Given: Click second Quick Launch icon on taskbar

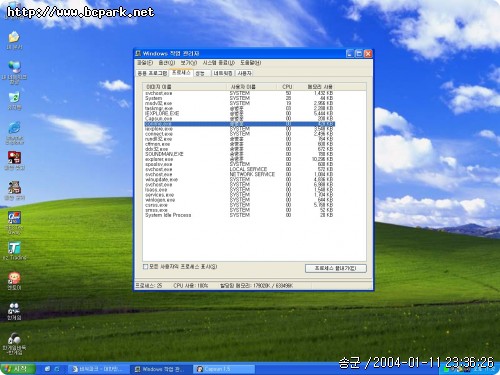Looking at the screenshot, I should coord(57,369).
